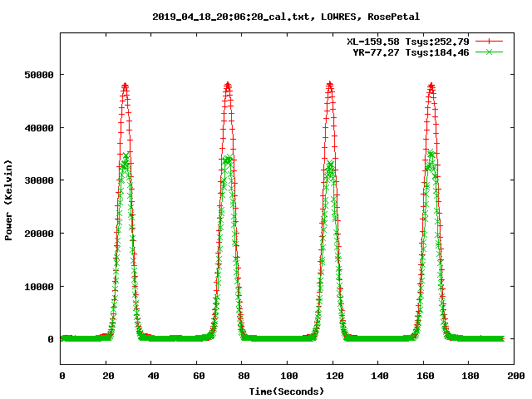
Task: Click the y-axis tick label '10000'
Action: click(x=39, y=287)
